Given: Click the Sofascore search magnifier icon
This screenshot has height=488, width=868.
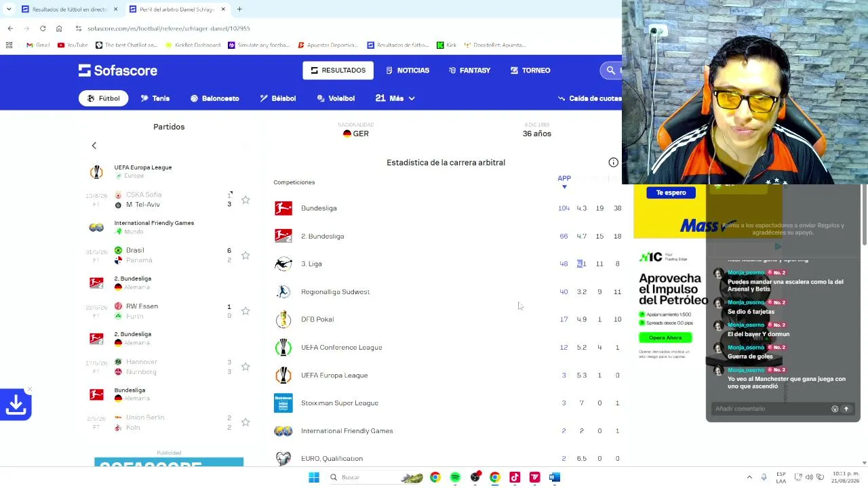Looking at the screenshot, I should pyautogui.click(x=610, y=70).
